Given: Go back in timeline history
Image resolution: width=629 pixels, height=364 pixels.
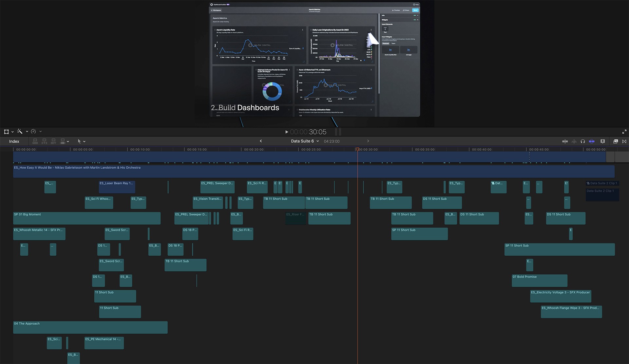Looking at the screenshot, I should [x=261, y=141].
